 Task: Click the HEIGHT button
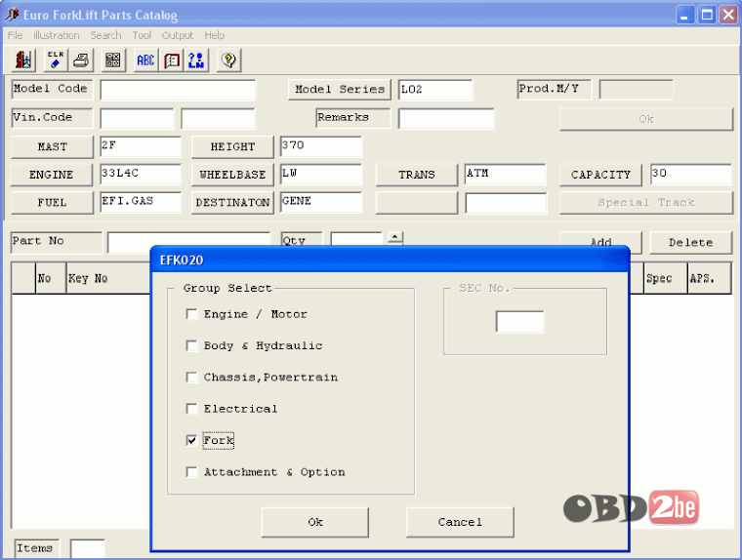[x=232, y=146]
